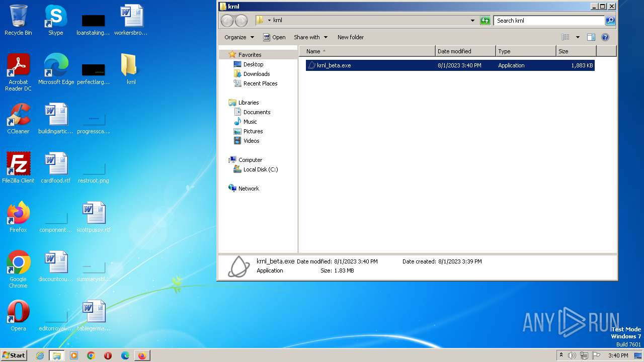Click the Open toolbar button
The height and width of the screenshot is (362, 644).
274,37
